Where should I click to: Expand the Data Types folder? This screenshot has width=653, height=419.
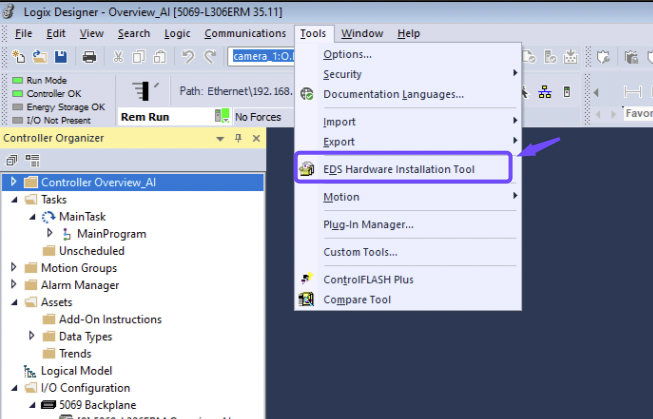pos(32,336)
